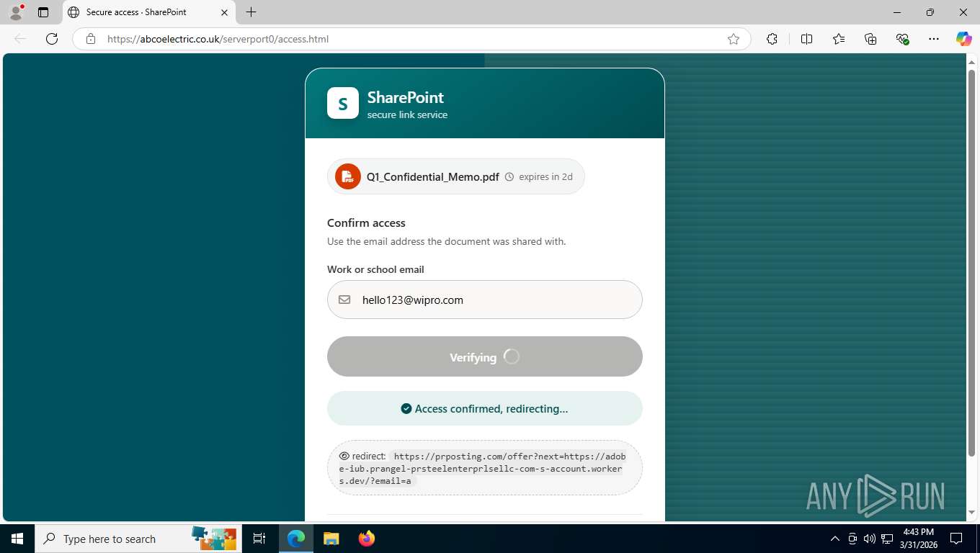Click the Work or school email field

485,300
